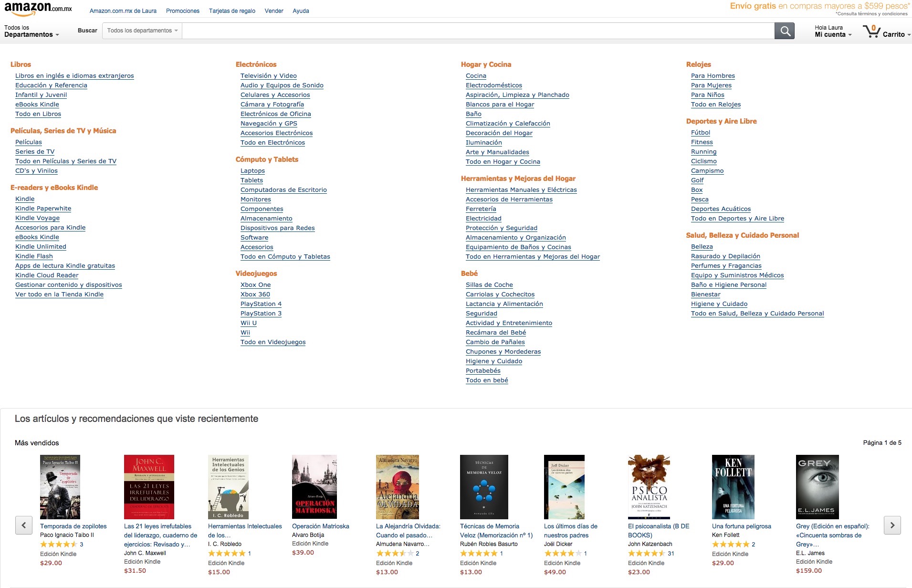The image size is (912, 588).
Task: Open the search category dropdown
Action: click(x=142, y=31)
